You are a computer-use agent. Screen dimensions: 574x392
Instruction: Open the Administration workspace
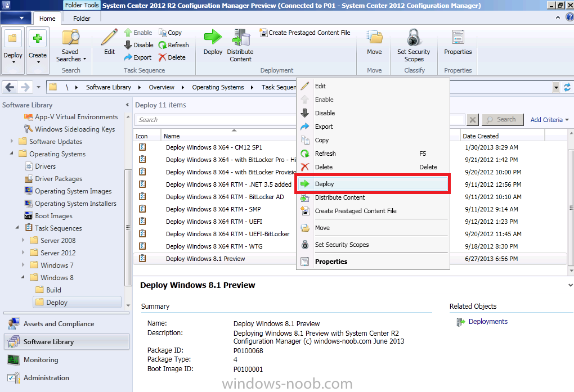(x=66, y=378)
